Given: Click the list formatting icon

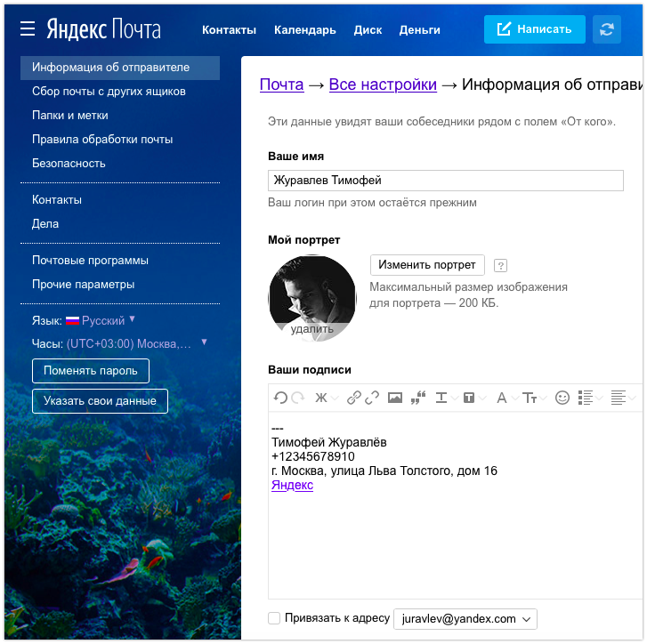Looking at the screenshot, I should pyautogui.click(x=585, y=398).
